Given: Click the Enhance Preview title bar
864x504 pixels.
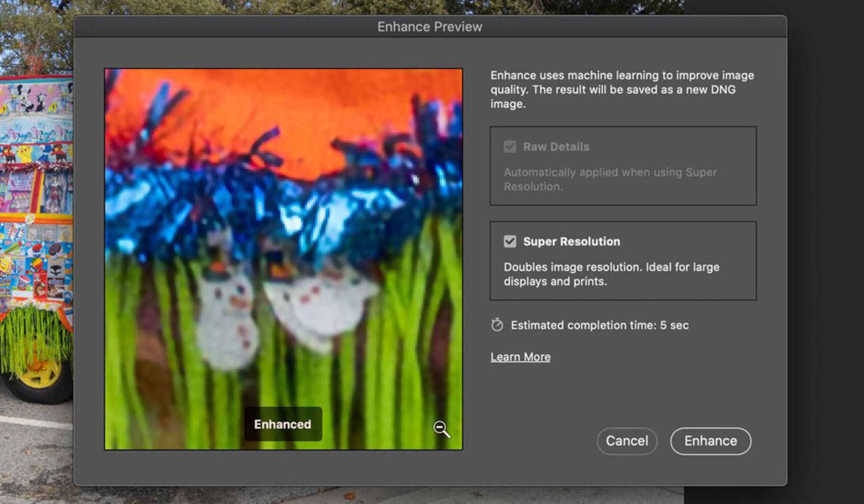Looking at the screenshot, I should click(429, 27).
